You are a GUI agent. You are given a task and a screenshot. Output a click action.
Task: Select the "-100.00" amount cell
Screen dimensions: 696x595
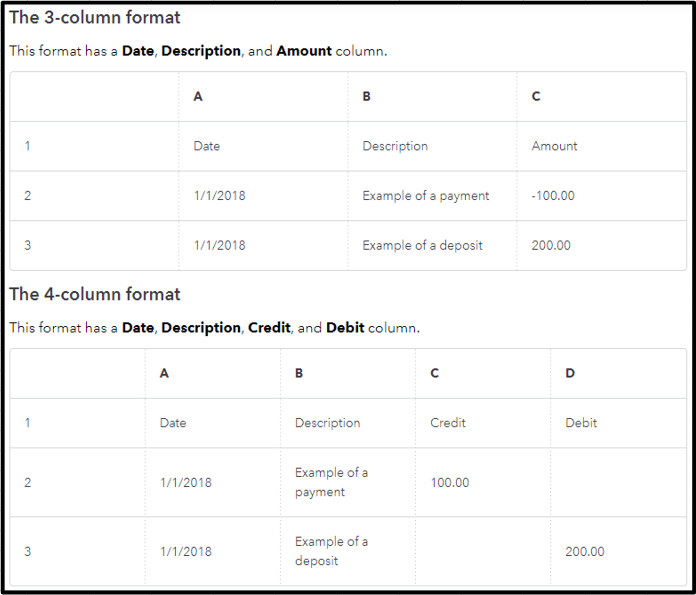pyautogui.click(x=553, y=196)
